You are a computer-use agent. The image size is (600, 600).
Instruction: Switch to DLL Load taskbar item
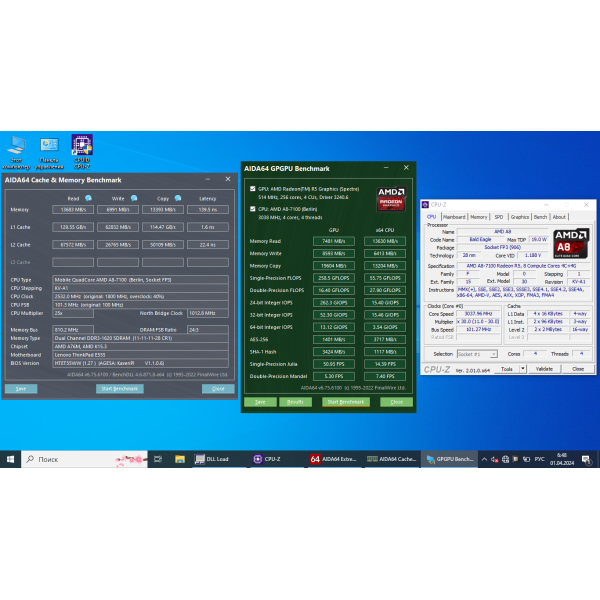(218, 459)
